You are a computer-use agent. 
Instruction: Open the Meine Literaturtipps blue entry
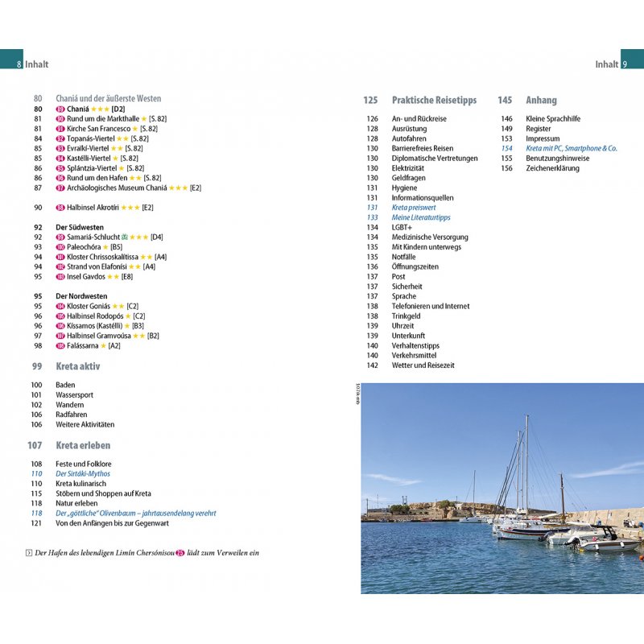click(421, 217)
